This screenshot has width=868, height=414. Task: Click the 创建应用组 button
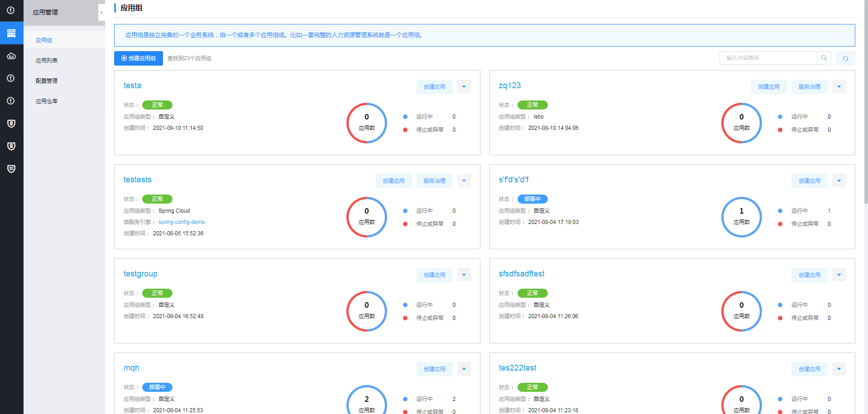click(139, 58)
